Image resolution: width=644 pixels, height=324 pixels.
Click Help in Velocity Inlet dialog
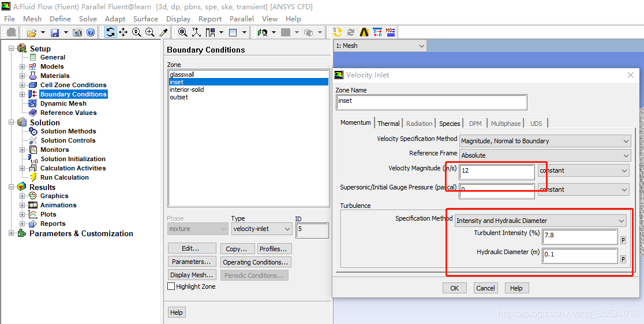(516, 288)
